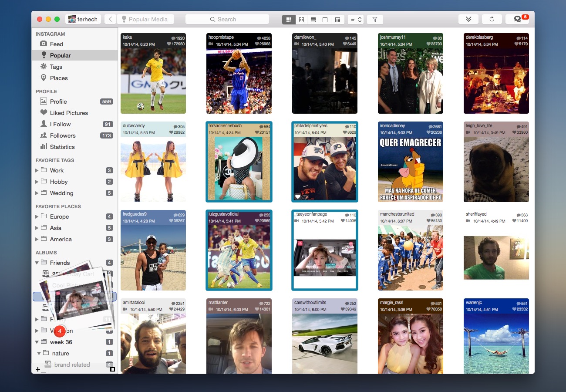Image resolution: width=566 pixels, height=392 pixels.
Task: Open the manchesterunited kids photo
Action: pyautogui.click(x=411, y=250)
